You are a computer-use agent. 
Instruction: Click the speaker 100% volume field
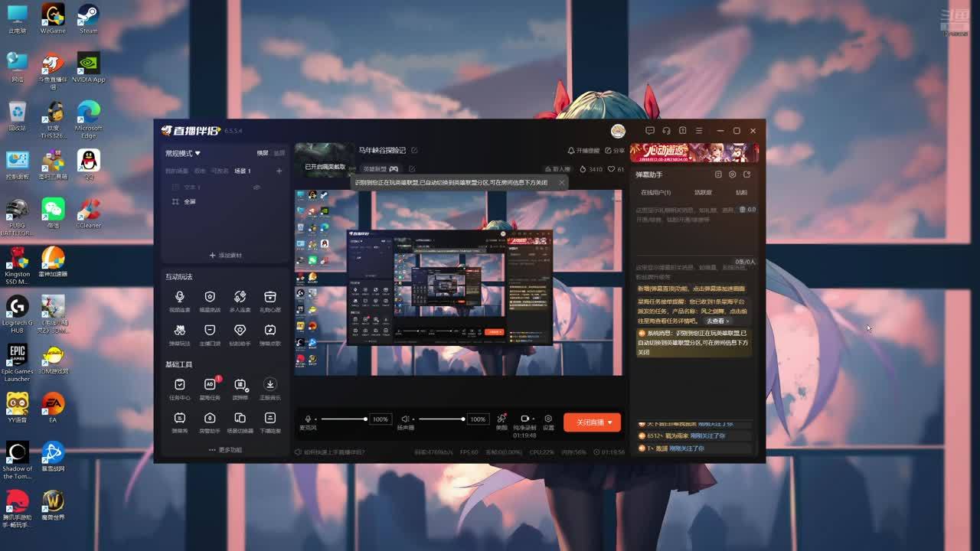[x=479, y=419]
